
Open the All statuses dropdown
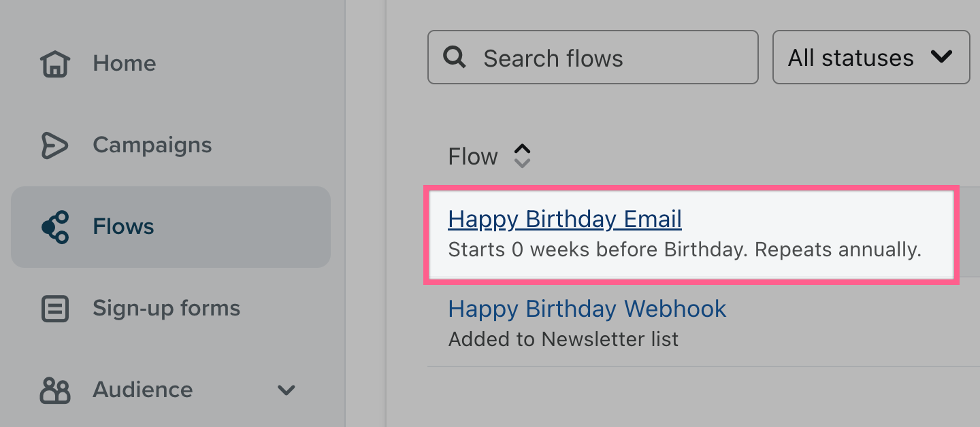coord(851,58)
